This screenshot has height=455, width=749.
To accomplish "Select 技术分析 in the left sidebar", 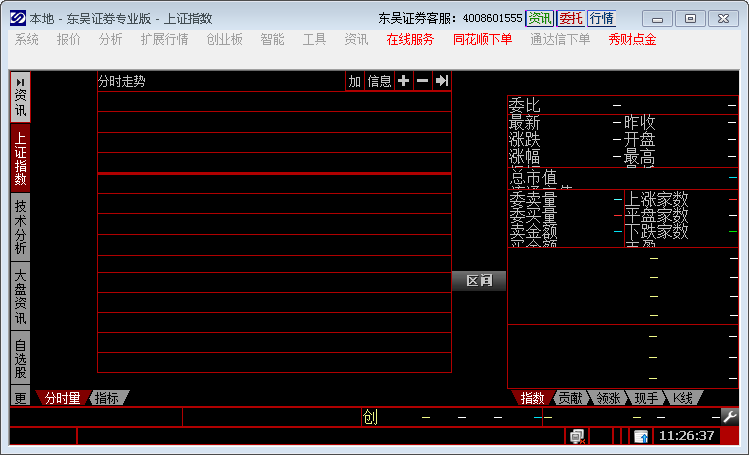I will (20, 226).
